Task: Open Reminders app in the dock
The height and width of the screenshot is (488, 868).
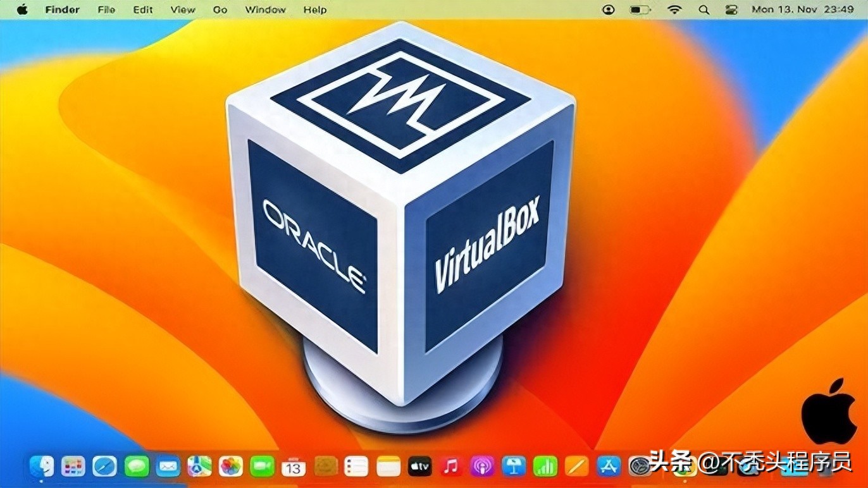Action: 357,467
